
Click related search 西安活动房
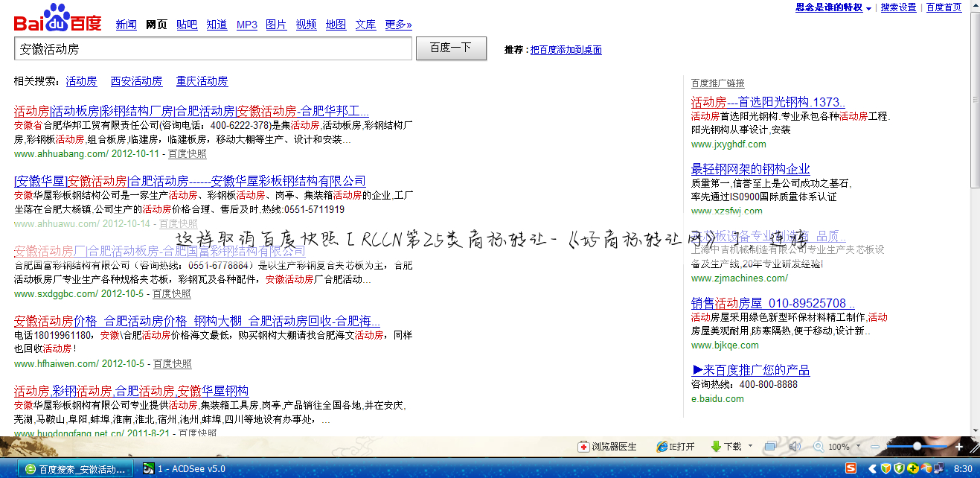(136, 81)
